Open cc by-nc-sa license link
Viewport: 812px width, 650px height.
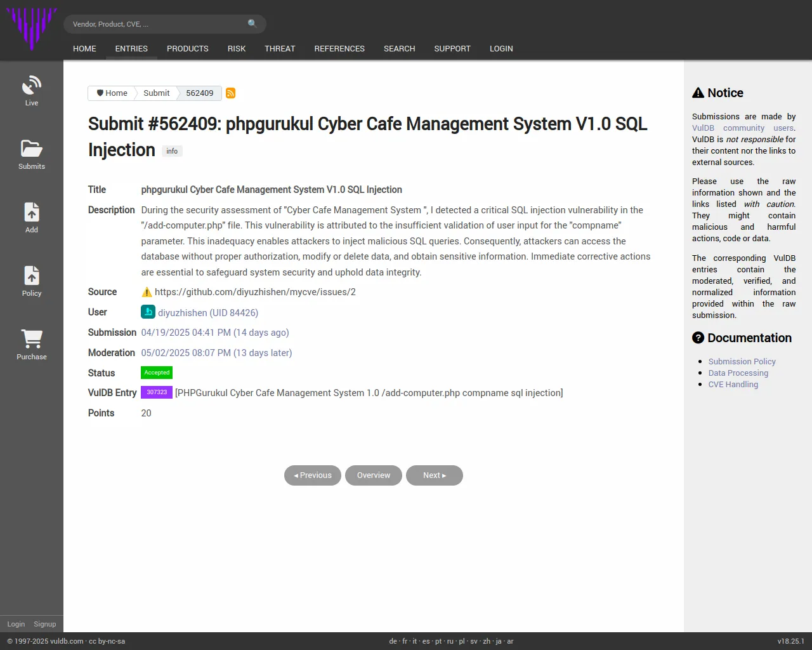[x=107, y=641]
